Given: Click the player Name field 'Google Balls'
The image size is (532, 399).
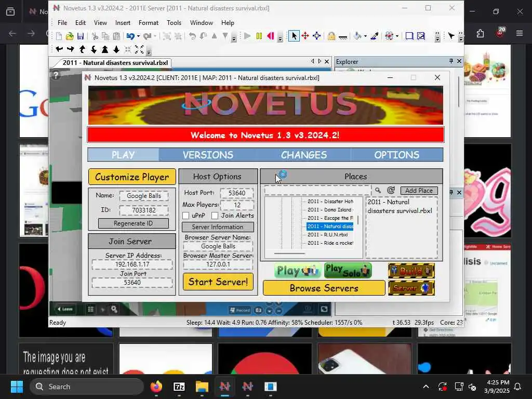Looking at the screenshot, I should (x=144, y=196).
